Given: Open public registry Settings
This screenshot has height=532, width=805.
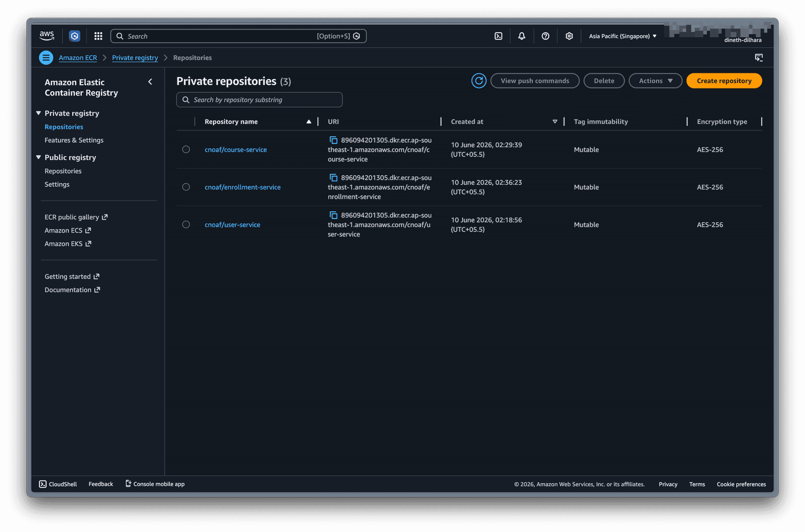Looking at the screenshot, I should (57, 184).
